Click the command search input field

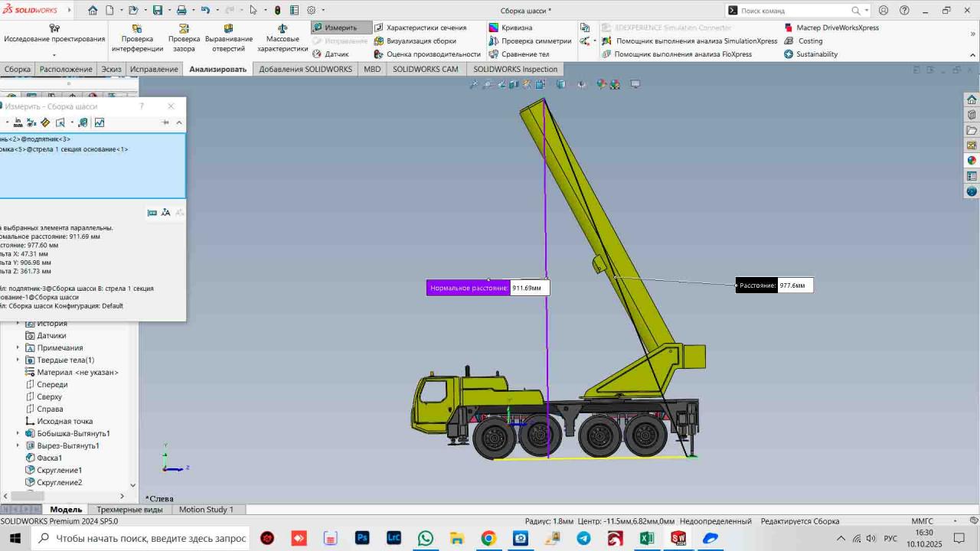(792, 11)
